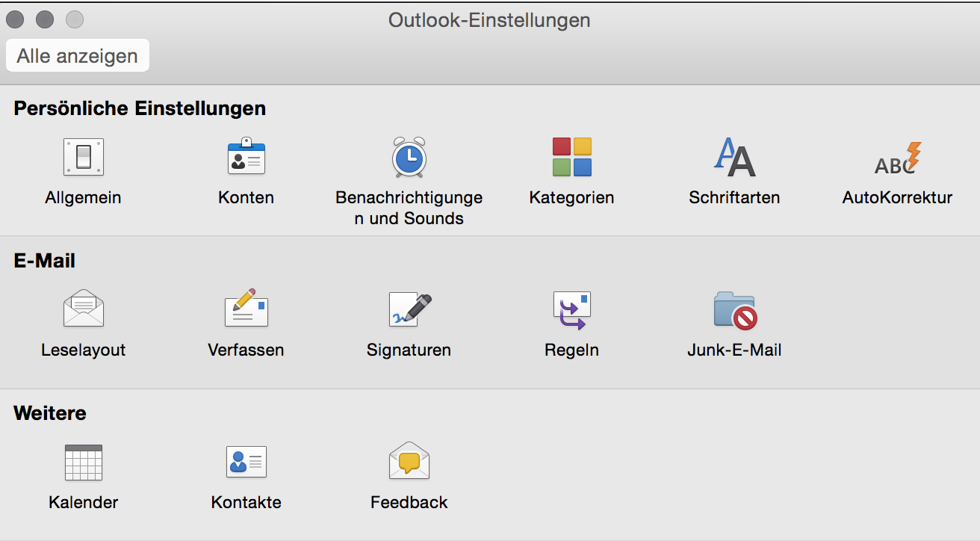Open Verfassen compose pencil icon
The height and width of the screenshot is (541, 980).
click(246, 307)
